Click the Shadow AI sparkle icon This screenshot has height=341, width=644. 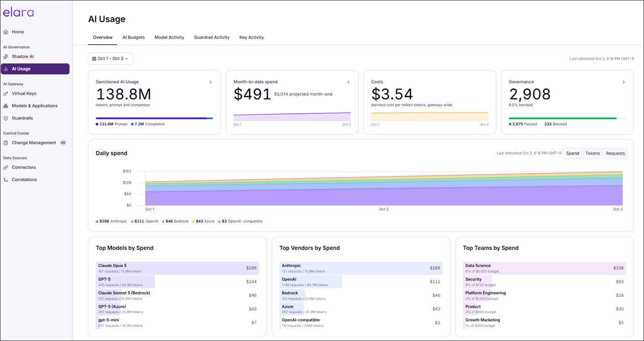6,57
